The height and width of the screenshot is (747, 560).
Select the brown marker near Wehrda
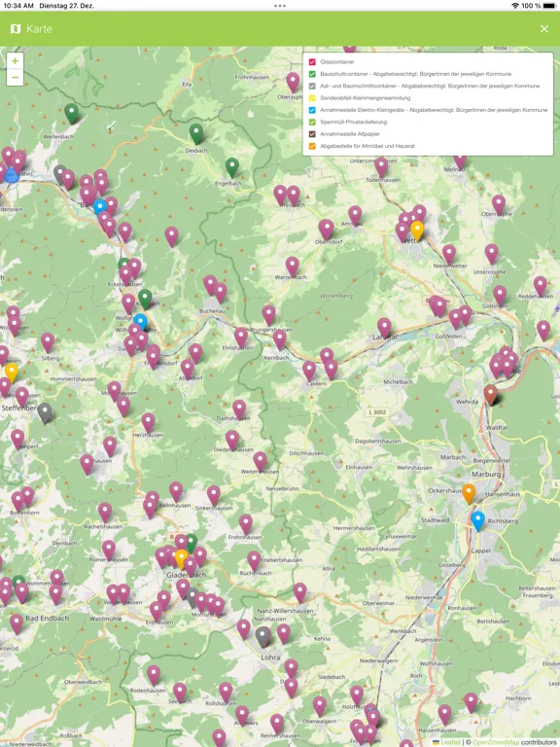(x=490, y=395)
